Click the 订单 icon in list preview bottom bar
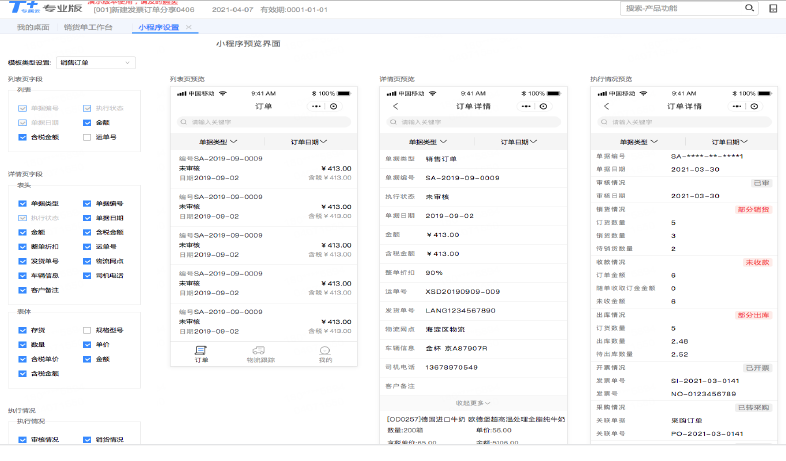 point(201,350)
